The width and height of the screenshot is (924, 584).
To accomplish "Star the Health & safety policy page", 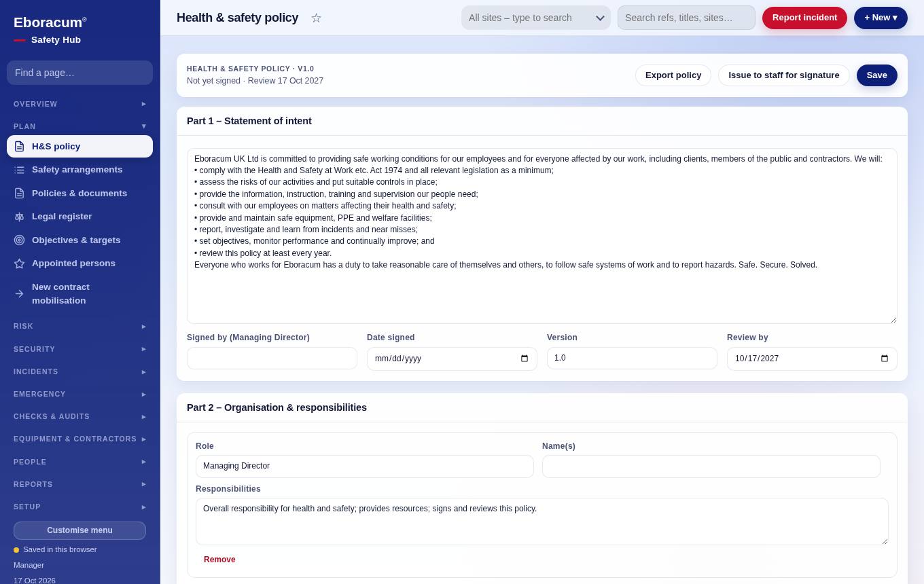I will [316, 18].
